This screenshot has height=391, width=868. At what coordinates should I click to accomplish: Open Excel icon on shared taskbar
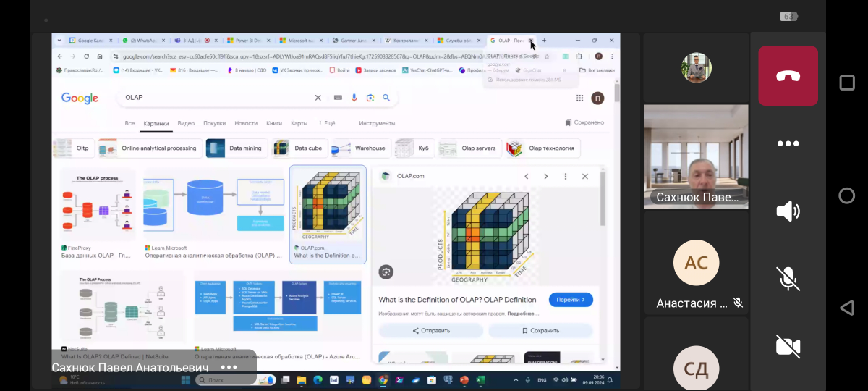point(480,379)
